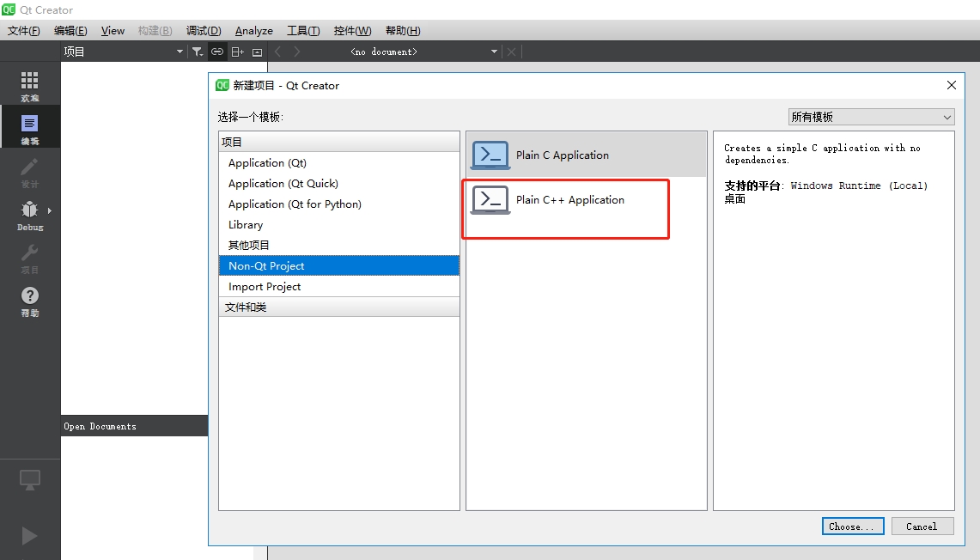
Task: Open the Analyze menu
Action: pos(253,31)
